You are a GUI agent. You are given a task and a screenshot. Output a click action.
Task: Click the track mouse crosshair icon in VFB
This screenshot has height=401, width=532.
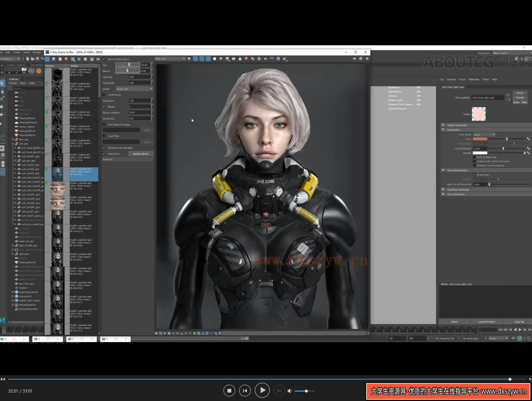pos(259,59)
